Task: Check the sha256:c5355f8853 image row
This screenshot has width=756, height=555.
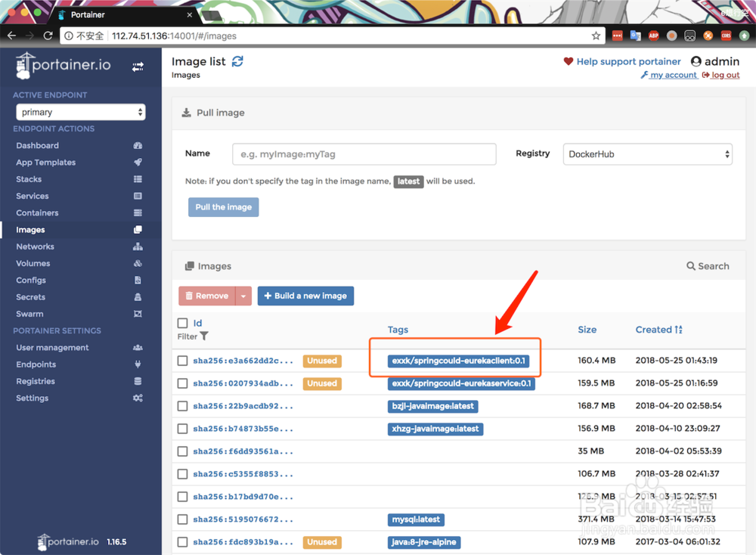Action: 183,474
